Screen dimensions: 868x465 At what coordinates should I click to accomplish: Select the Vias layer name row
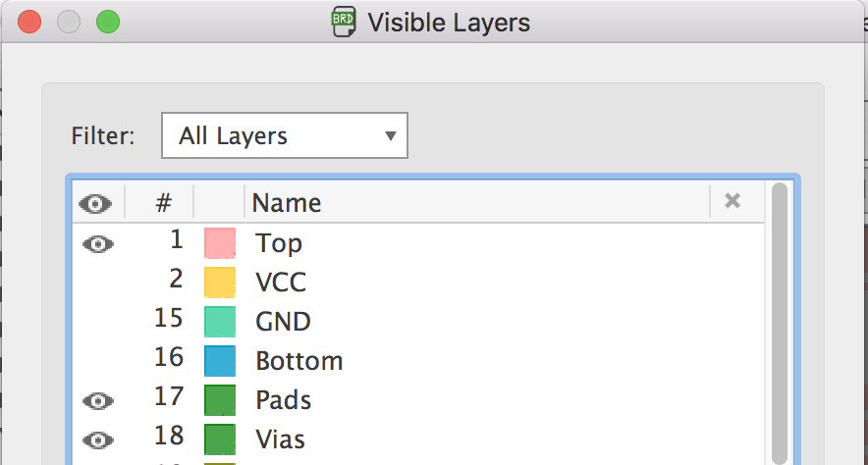pyautogui.click(x=281, y=439)
